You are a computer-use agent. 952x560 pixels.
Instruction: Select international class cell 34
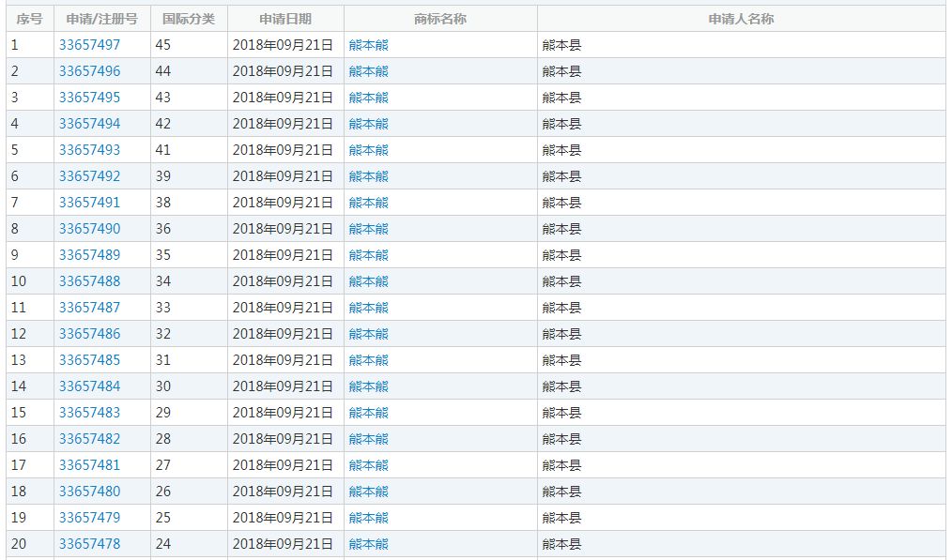pos(189,281)
